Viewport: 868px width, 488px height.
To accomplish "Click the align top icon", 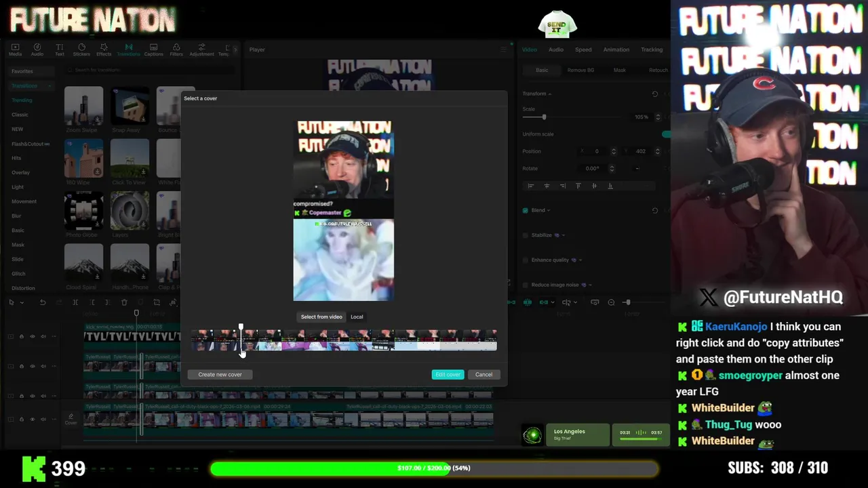I will coord(578,186).
